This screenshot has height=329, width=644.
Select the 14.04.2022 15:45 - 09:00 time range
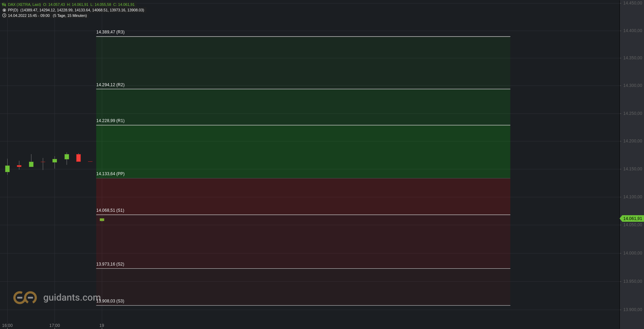click(x=29, y=16)
